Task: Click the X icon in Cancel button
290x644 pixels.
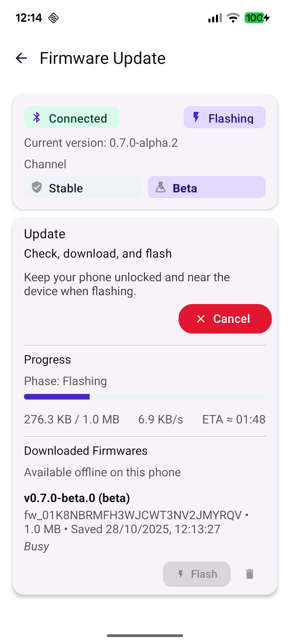Action: pyautogui.click(x=201, y=319)
